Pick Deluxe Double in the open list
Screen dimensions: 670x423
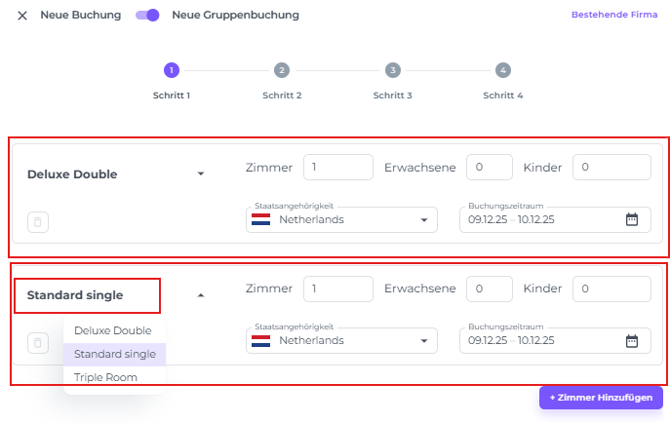pyautogui.click(x=113, y=330)
